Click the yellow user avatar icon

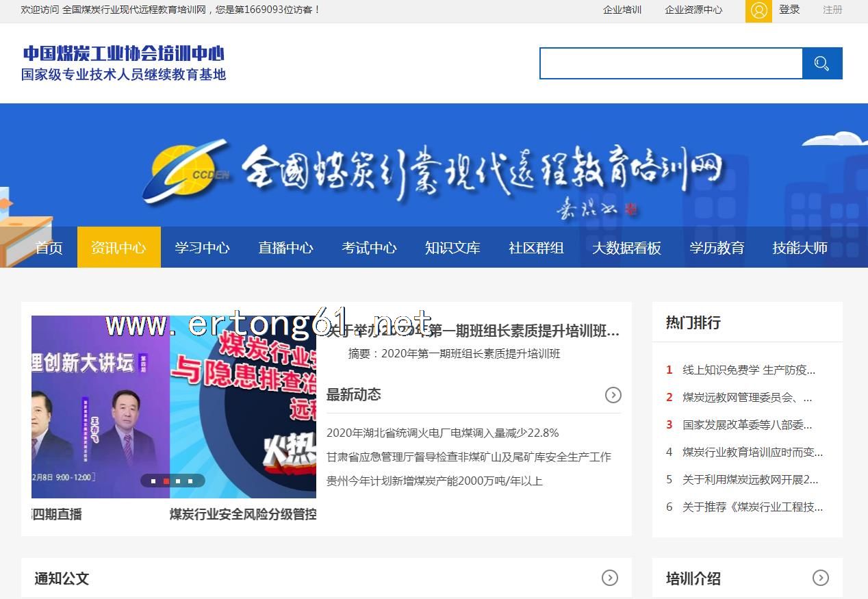pos(758,10)
